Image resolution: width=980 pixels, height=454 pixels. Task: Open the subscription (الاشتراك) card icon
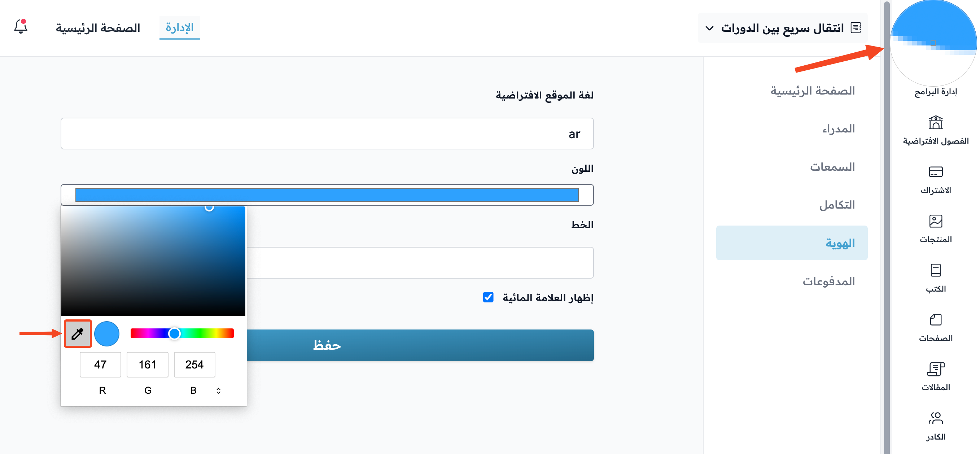point(936,172)
